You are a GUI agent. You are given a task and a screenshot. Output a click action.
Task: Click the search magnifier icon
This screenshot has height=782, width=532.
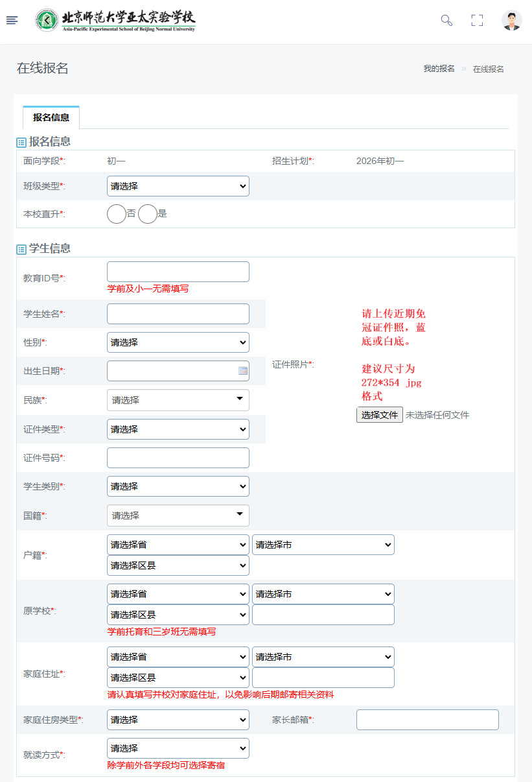(x=446, y=20)
